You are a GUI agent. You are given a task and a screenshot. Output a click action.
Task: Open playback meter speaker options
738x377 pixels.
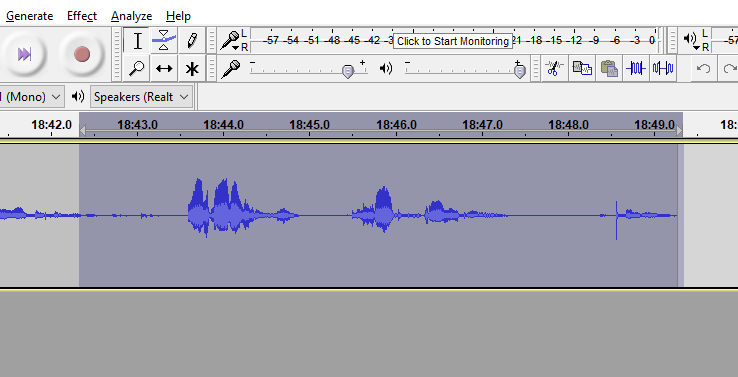click(x=690, y=40)
